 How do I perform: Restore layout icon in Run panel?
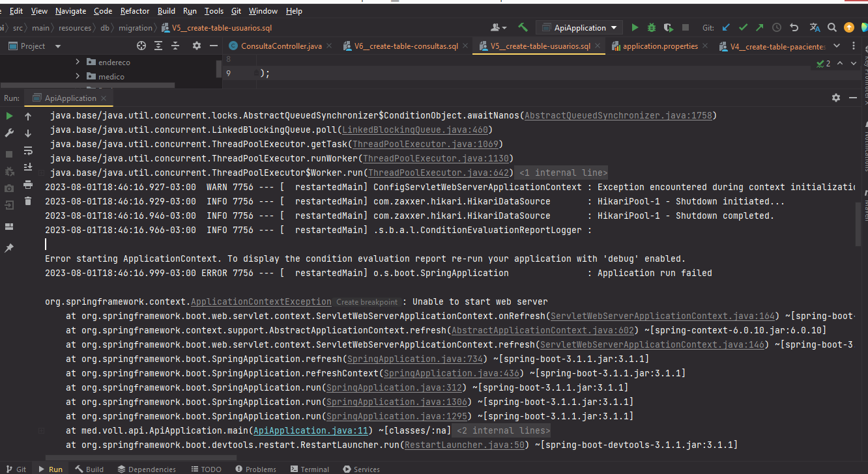tap(9, 226)
